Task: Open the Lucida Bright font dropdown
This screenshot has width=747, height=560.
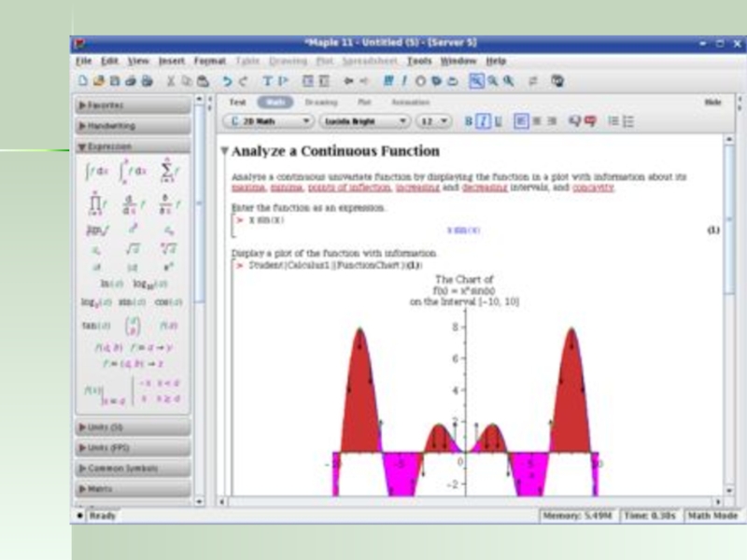Action: tap(365, 121)
